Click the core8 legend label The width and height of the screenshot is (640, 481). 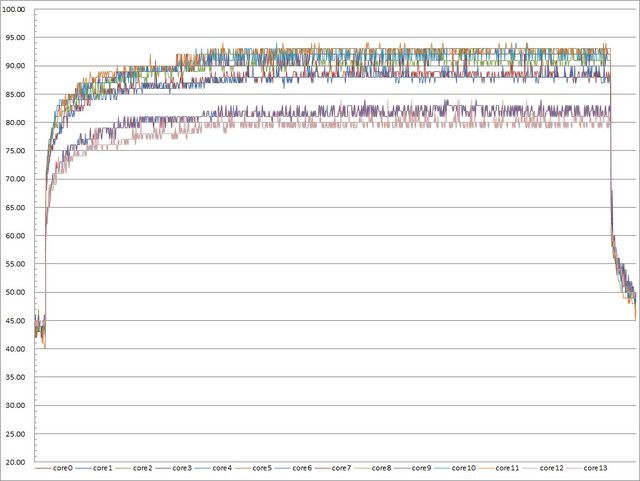[382, 468]
